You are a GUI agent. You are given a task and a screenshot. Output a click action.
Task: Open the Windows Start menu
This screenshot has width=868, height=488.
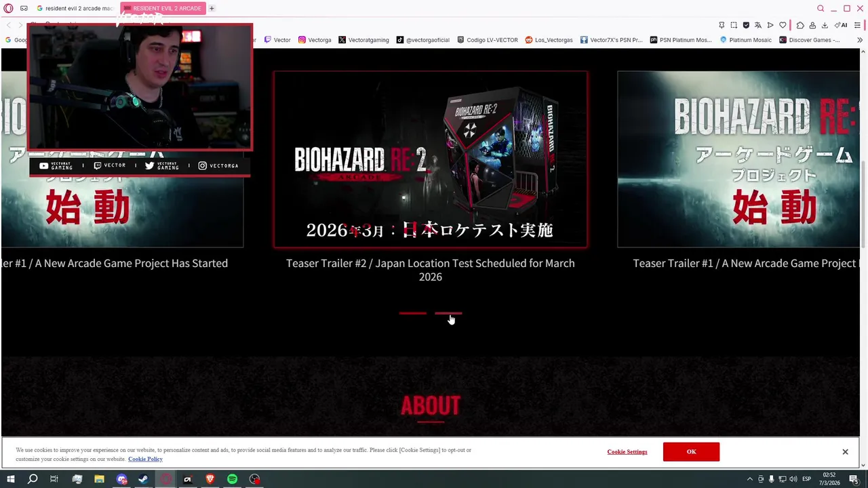[10, 479]
